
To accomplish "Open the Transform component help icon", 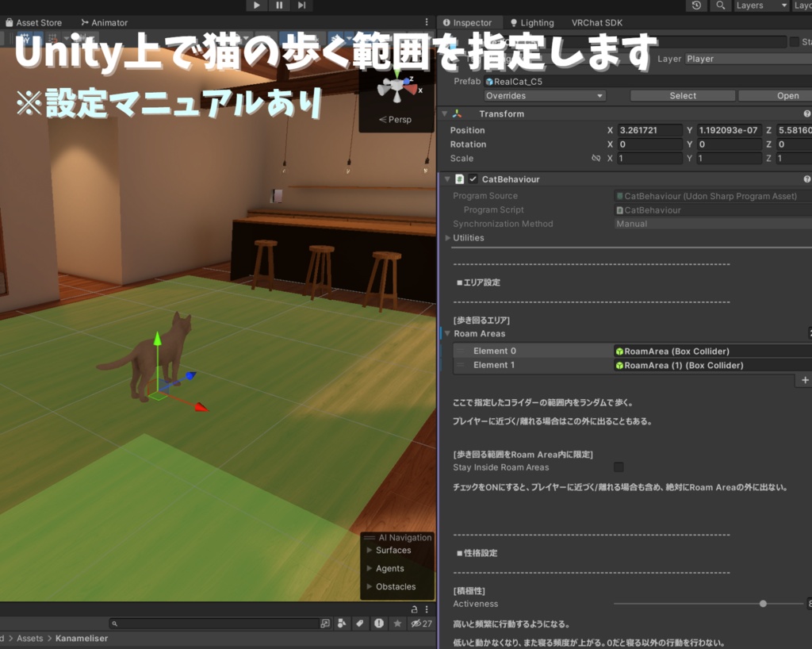I will coord(806,113).
